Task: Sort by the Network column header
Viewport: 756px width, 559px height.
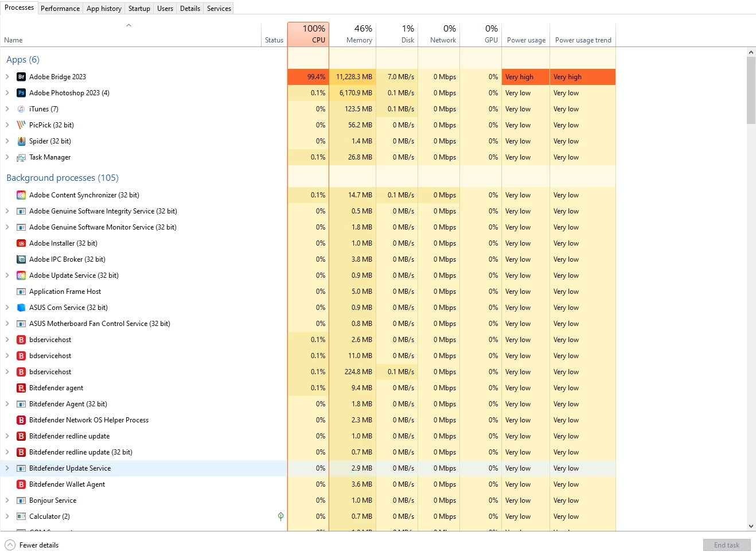Action: click(439, 34)
